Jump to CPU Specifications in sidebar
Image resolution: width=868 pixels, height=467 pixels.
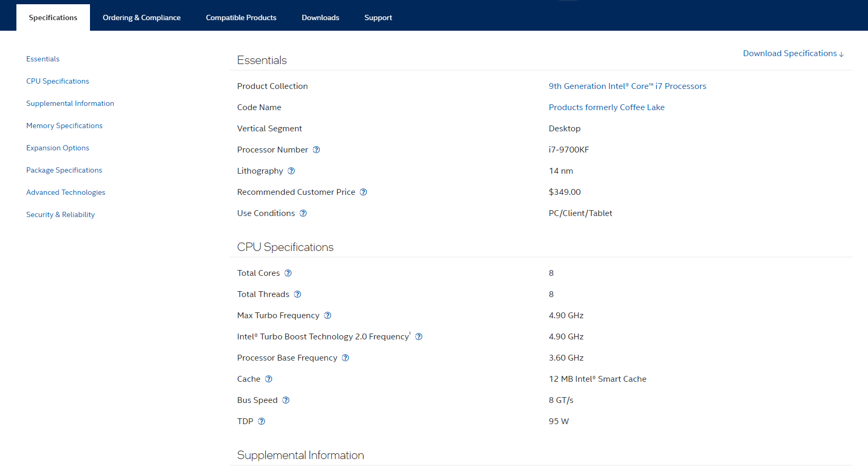pos(58,81)
